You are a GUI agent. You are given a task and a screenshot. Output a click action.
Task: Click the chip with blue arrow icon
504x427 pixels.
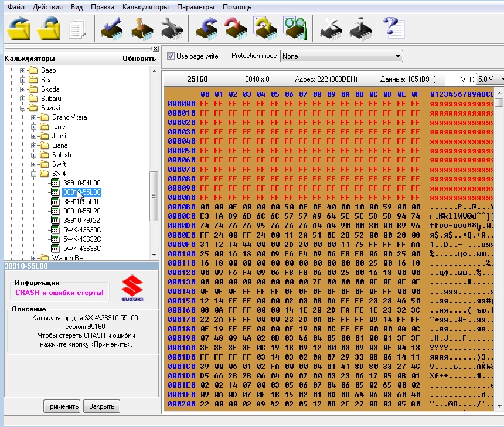point(207,29)
